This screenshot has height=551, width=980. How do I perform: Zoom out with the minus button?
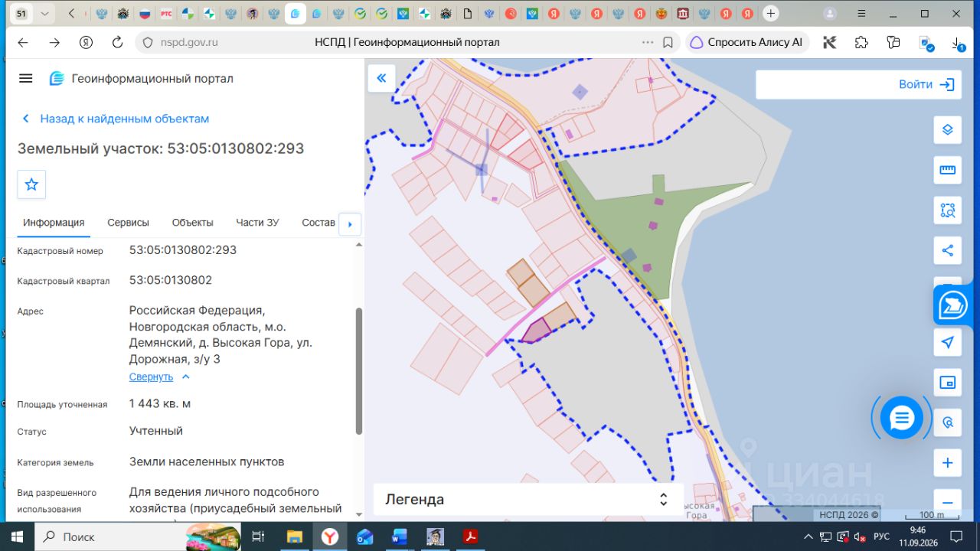point(947,502)
